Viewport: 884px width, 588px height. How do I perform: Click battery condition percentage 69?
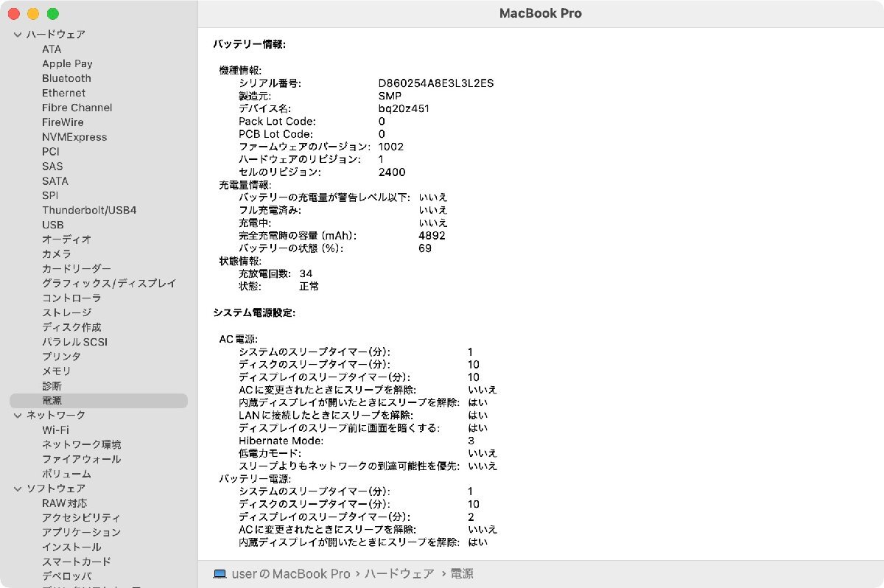tap(425, 248)
